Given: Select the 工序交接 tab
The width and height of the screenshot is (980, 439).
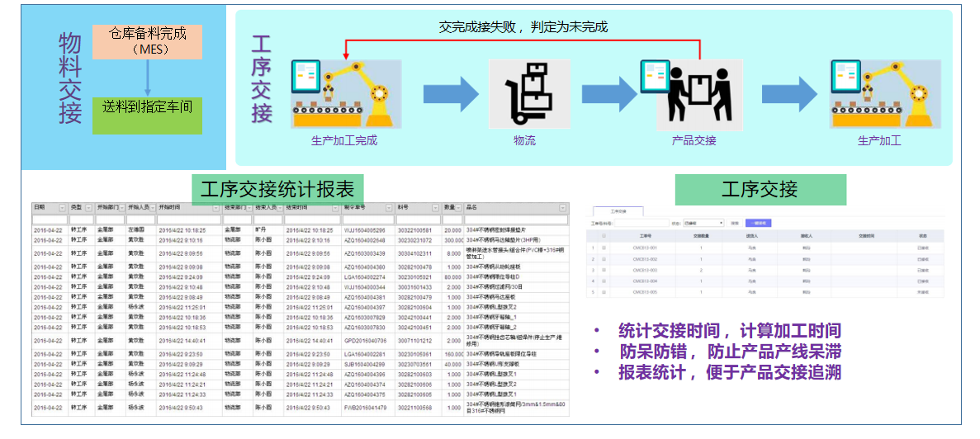Looking at the screenshot, I should tap(618, 211).
